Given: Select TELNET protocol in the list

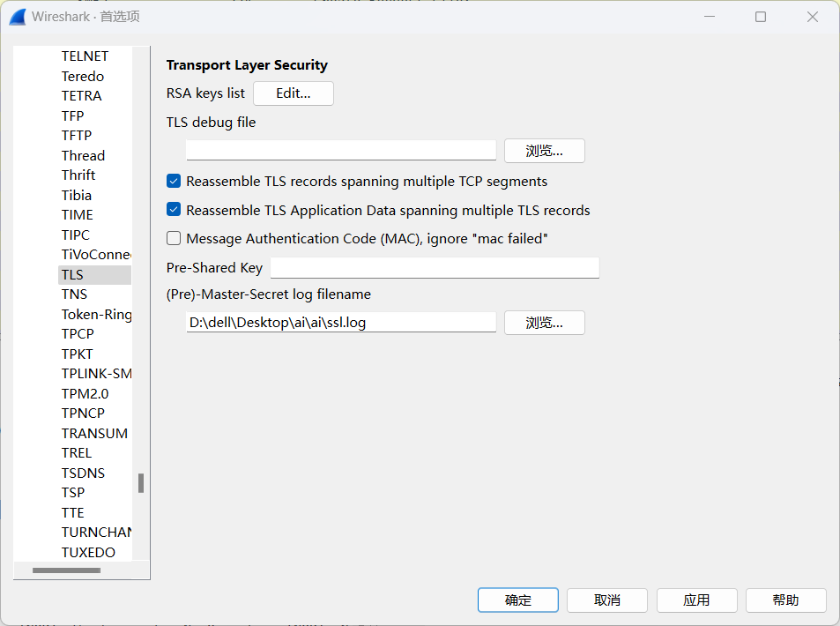Looking at the screenshot, I should pos(85,56).
